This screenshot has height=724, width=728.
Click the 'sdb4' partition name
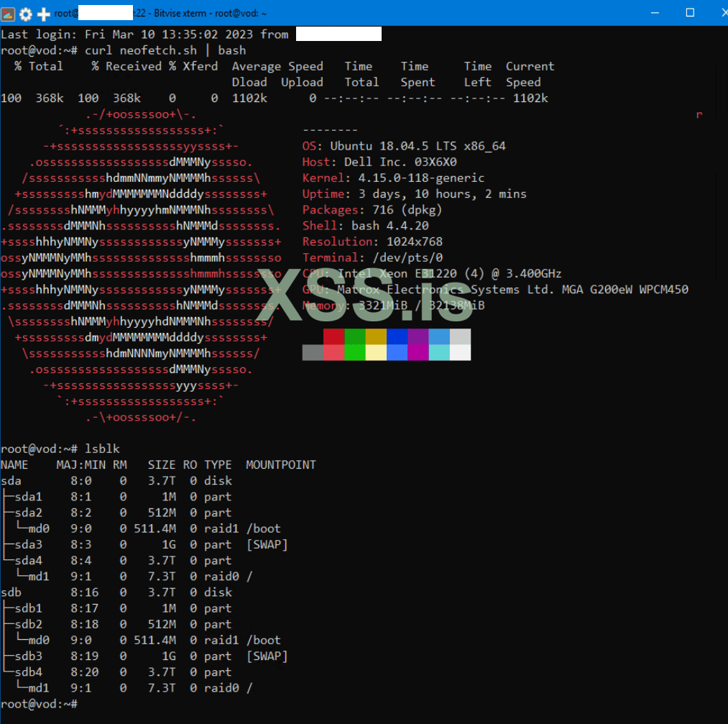coord(28,672)
